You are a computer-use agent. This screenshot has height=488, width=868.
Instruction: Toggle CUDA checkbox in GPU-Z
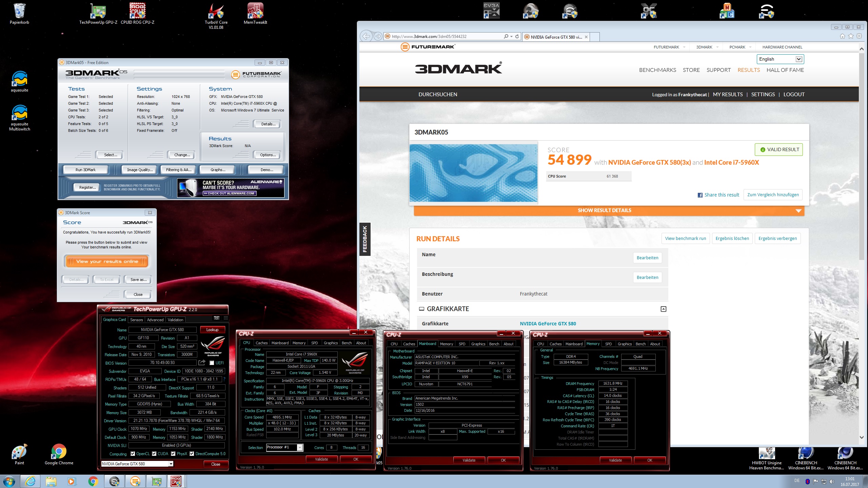point(154,454)
